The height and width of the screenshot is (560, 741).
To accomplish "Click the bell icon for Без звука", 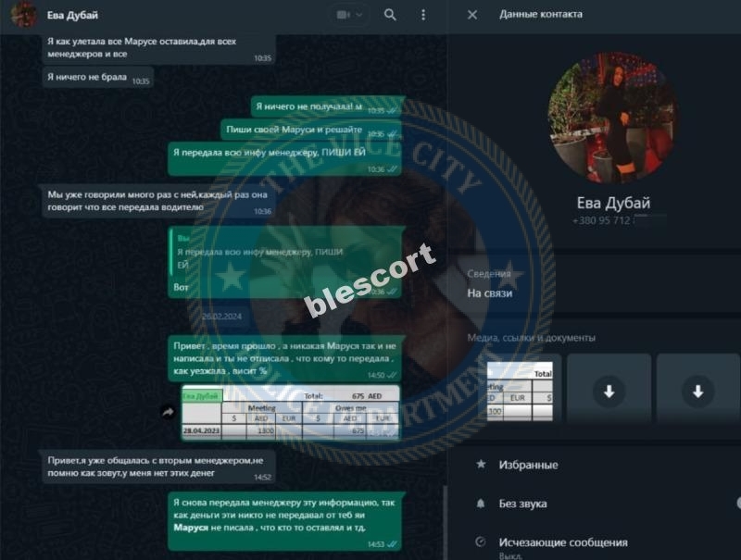I will tap(481, 504).
